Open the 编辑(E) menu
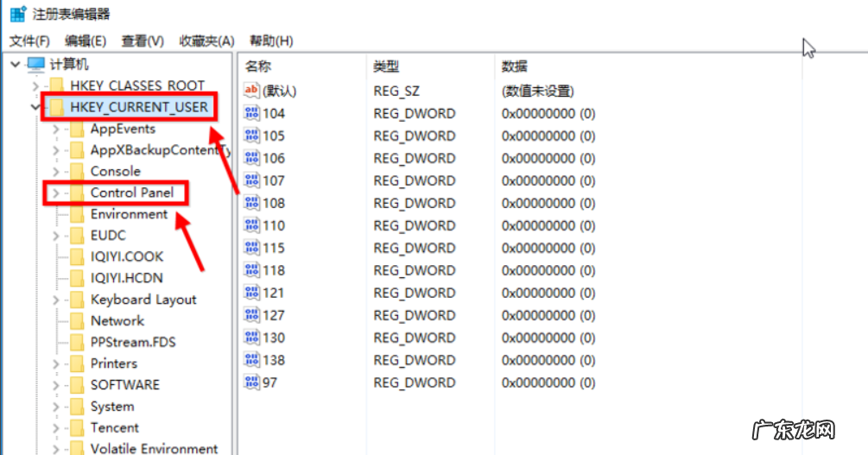 (86, 41)
